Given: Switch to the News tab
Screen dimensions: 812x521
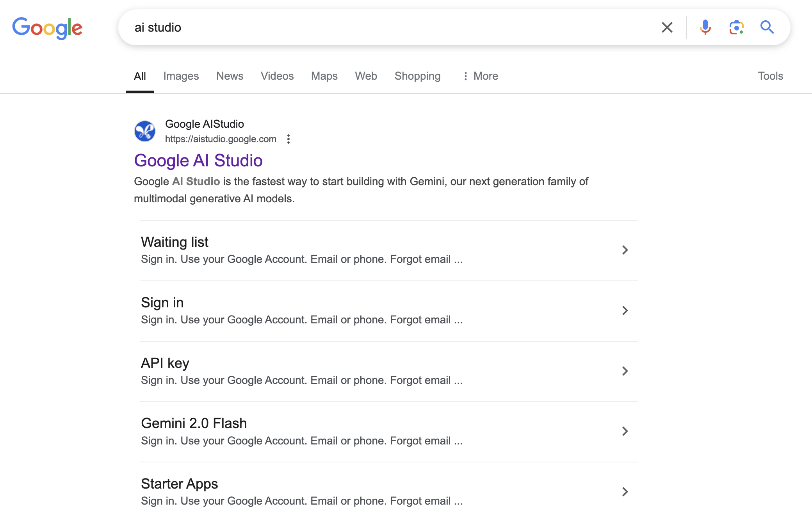Looking at the screenshot, I should point(230,76).
